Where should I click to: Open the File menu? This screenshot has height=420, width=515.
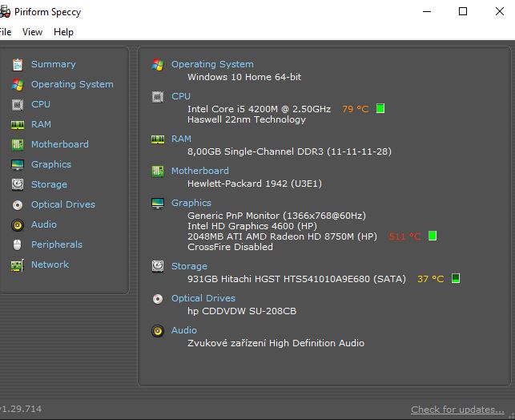(x=6, y=32)
